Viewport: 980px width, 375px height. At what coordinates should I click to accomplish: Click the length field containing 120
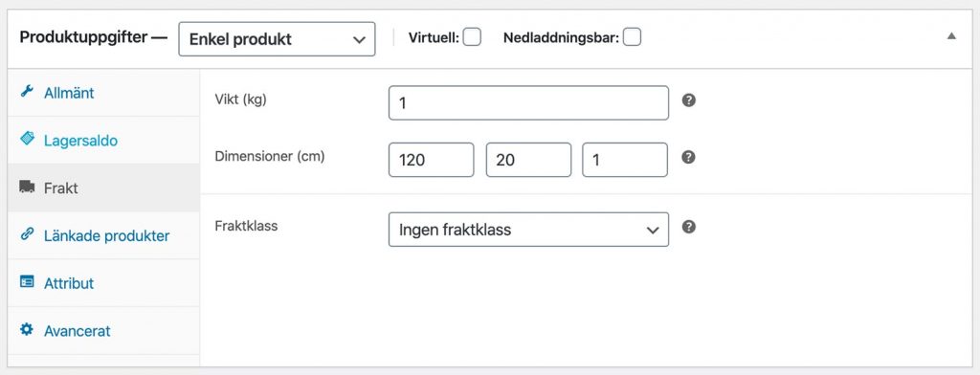pyautogui.click(x=432, y=160)
